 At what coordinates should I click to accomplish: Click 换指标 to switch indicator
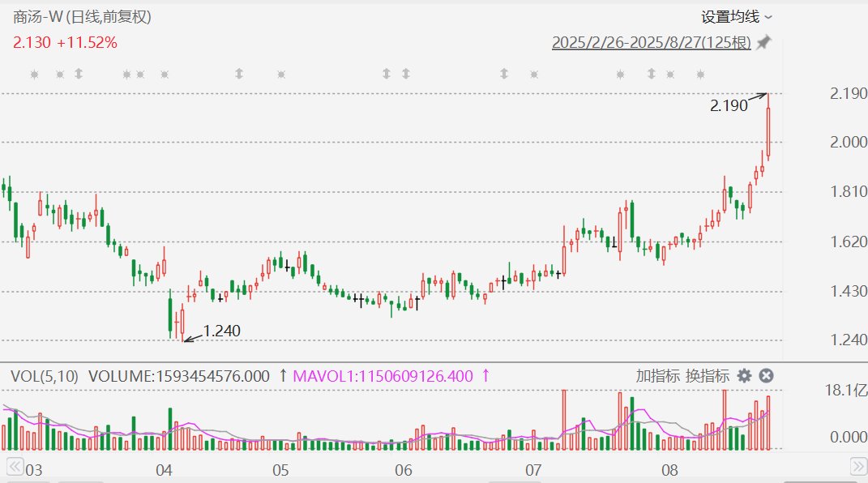click(x=708, y=376)
